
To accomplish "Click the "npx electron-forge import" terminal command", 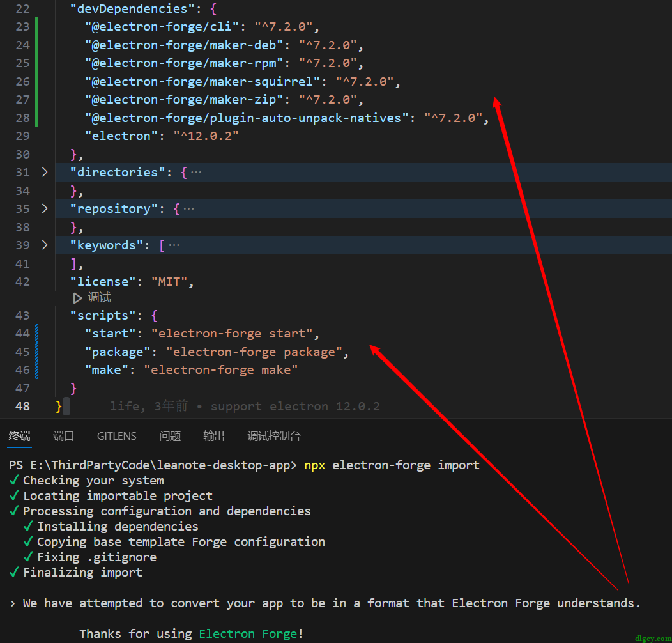I will pyautogui.click(x=392, y=465).
